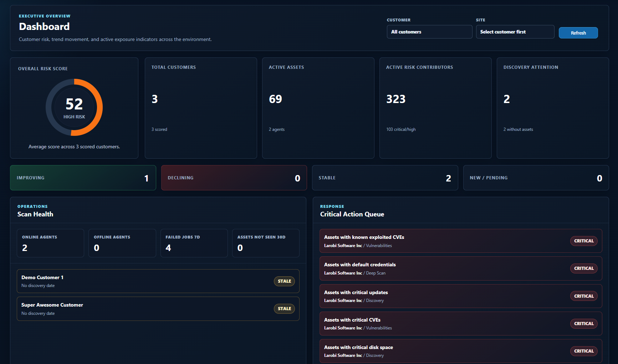The image size is (618, 364).
Task: Open the Discovery Attention card
Action: pos(553,108)
